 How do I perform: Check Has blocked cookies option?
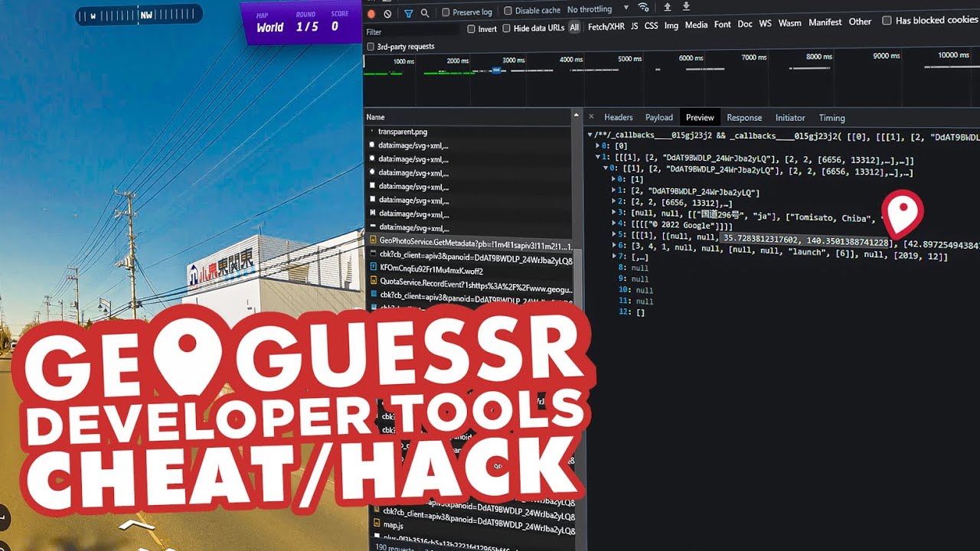click(887, 21)
